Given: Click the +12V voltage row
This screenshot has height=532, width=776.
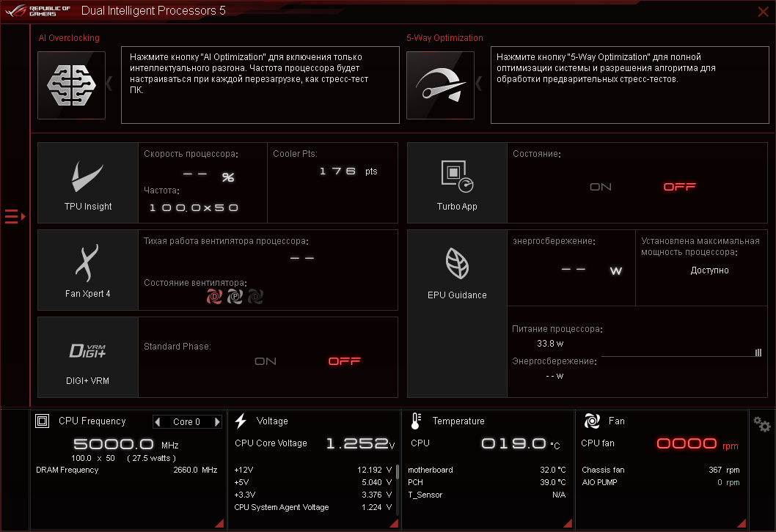Looking at the screenshot, I should (x=313, y=470).
